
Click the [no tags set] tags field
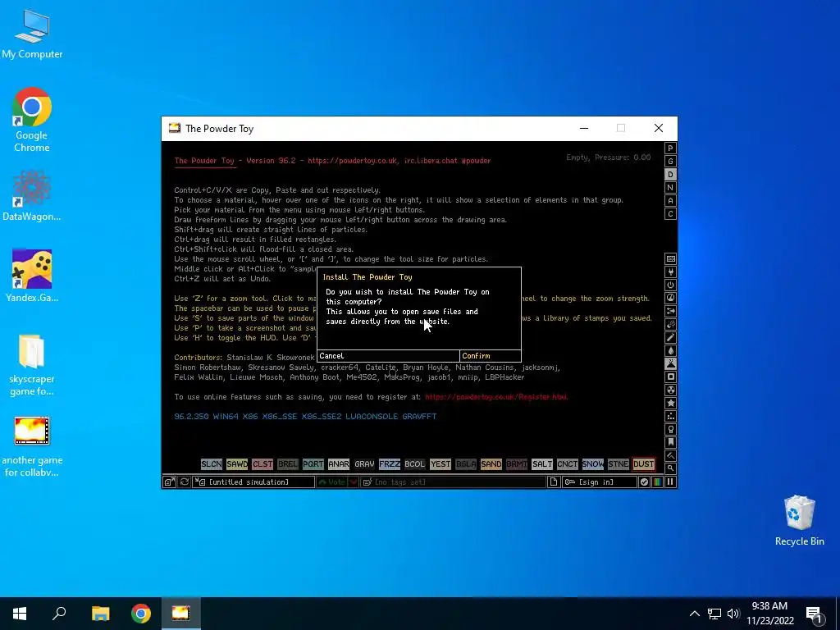[453, 482]
